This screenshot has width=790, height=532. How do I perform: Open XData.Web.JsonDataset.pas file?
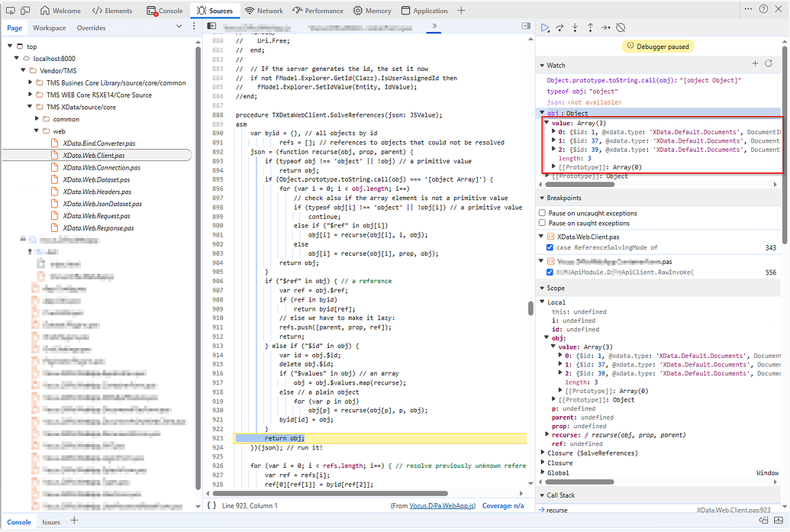coord(102,204)
